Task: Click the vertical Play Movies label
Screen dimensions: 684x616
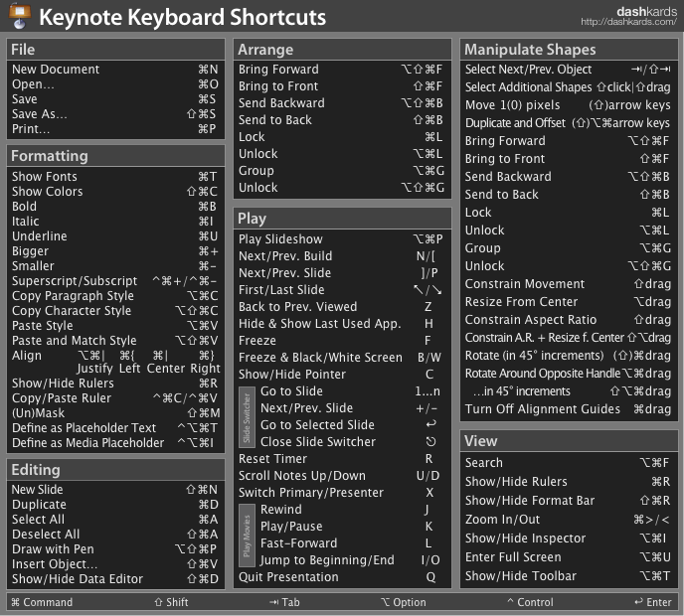Action: coord(247,536)
